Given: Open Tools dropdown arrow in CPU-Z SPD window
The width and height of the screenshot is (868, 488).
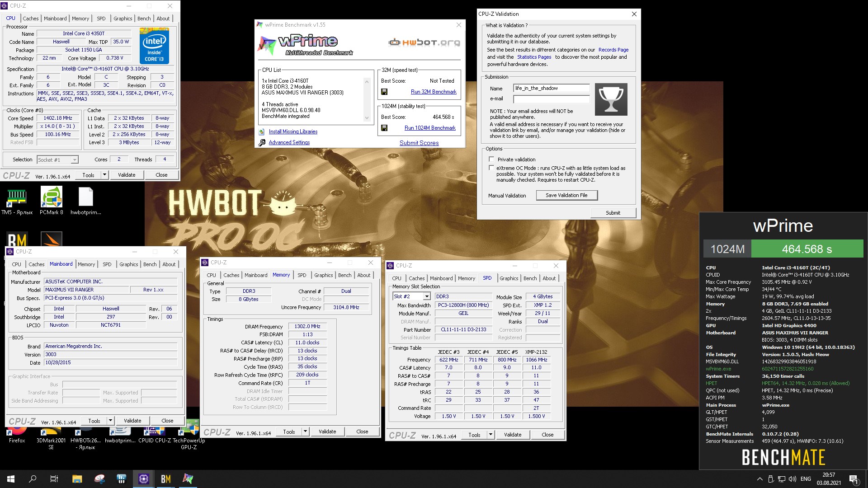Looking at the screenshot, I should click(x=491, y=435).
